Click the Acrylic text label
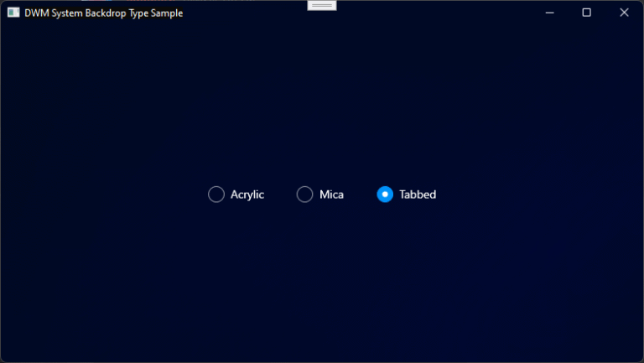Image resolution: width=644 pixels, height=363 pixels. click(247, 194)
